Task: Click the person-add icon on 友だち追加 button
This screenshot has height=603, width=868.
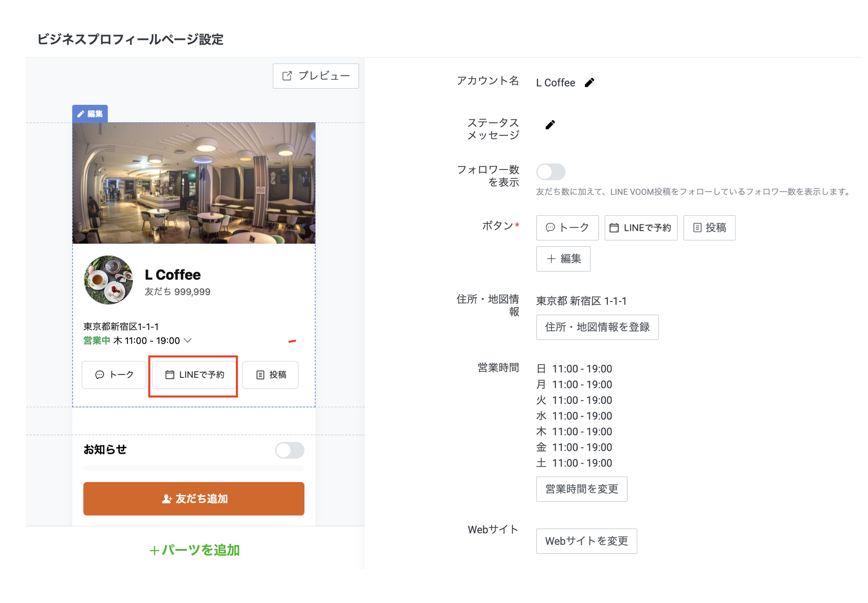Action: pyautogui.click(x=167, y=499)
